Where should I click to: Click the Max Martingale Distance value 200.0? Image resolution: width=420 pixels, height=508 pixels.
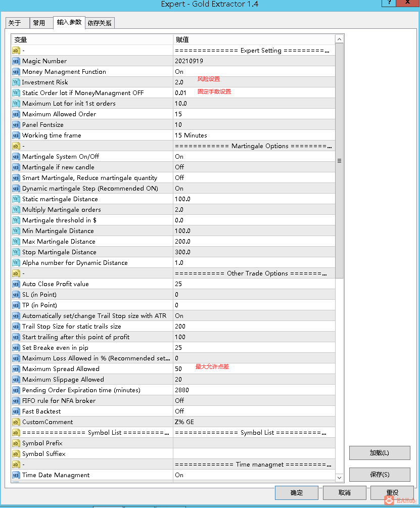pos(182,242)
